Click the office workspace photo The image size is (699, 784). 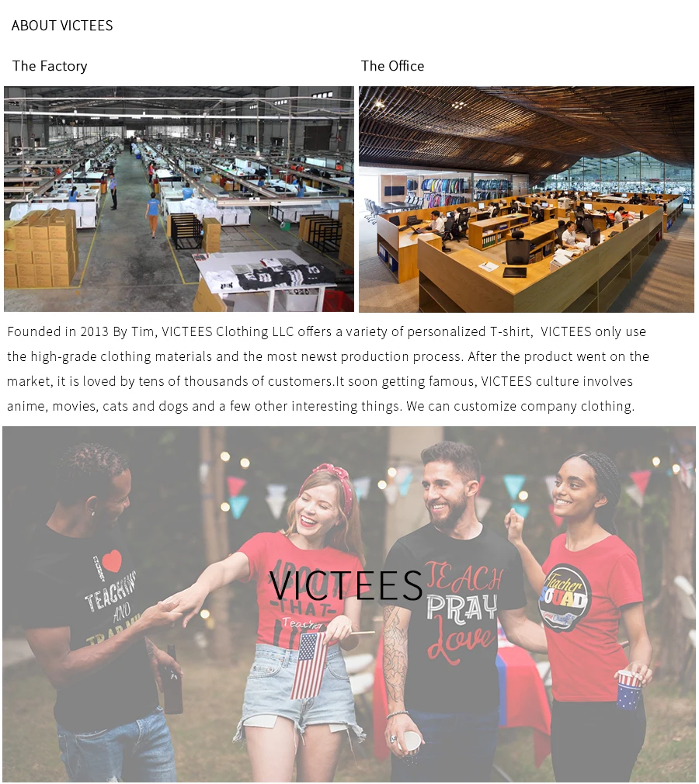click(x=527, y=199)
